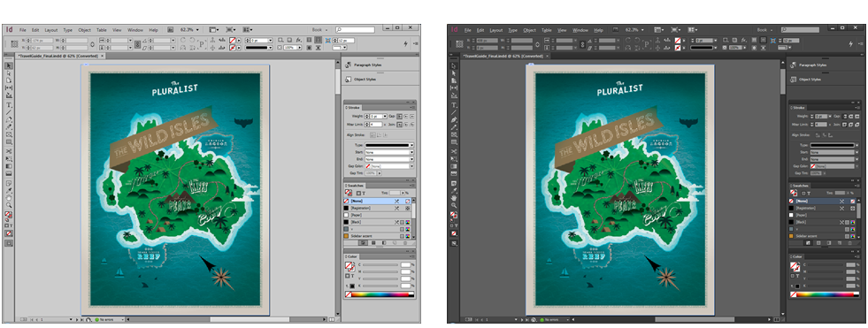868x328 pixels.
Task: Select [None] swatch in light Swatches panel
Action: (377, 202)
